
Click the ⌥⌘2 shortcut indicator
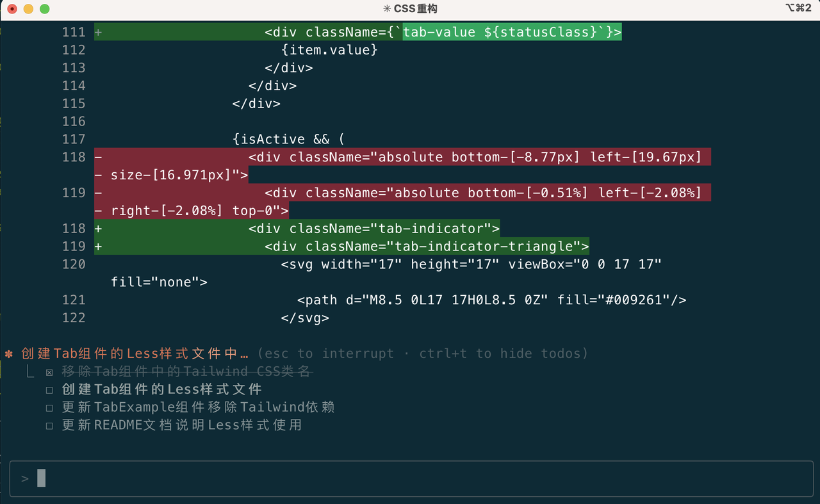[798, 8]
